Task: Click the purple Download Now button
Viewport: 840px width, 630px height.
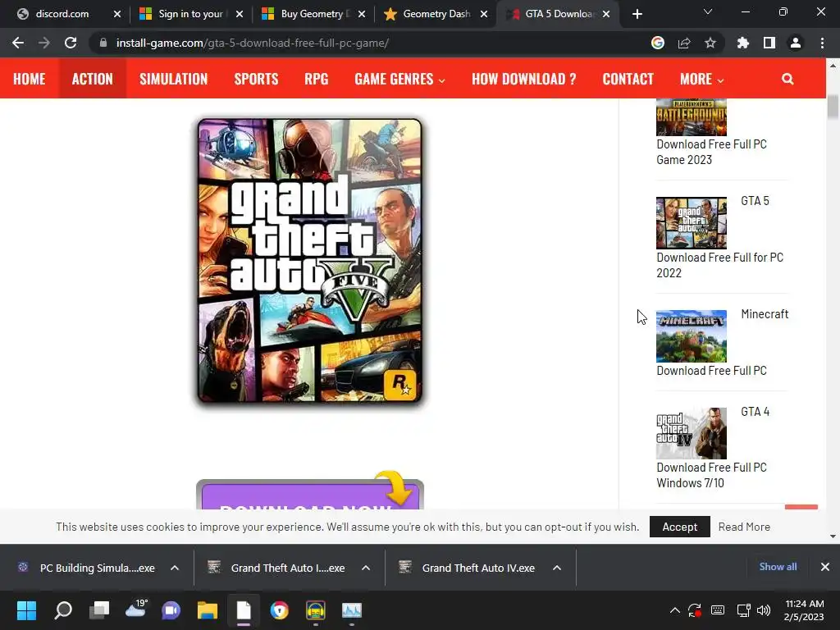Action: (309, 495)
